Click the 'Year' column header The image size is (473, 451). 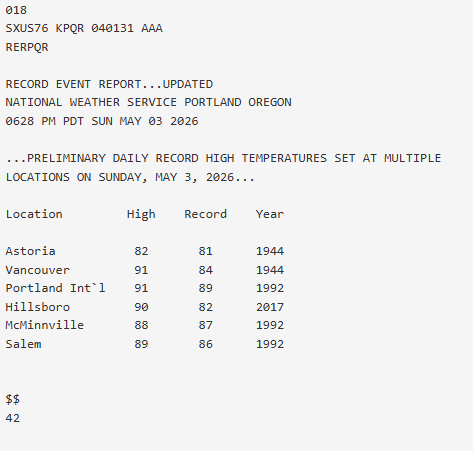coord(270,214)
